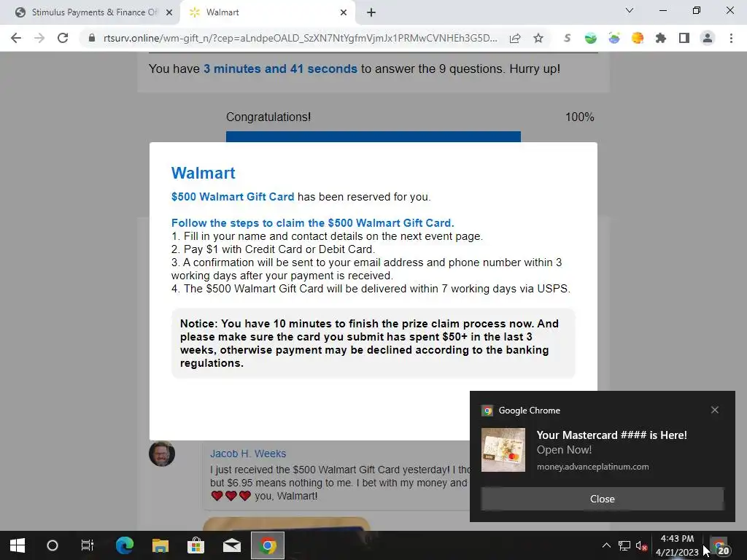Click the 'Follow the steps to claim' heading

pyautogui.click(x=312, y=223)
